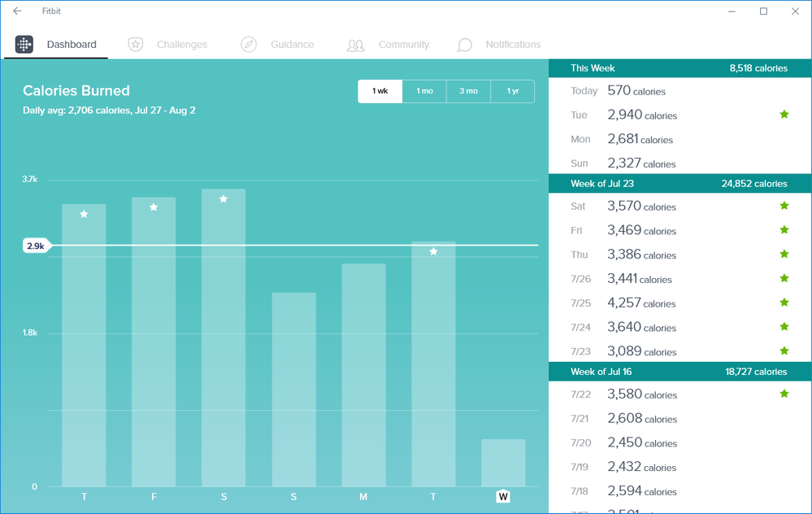Open Thu 3,386 calories entry

[x=680, y=255]
